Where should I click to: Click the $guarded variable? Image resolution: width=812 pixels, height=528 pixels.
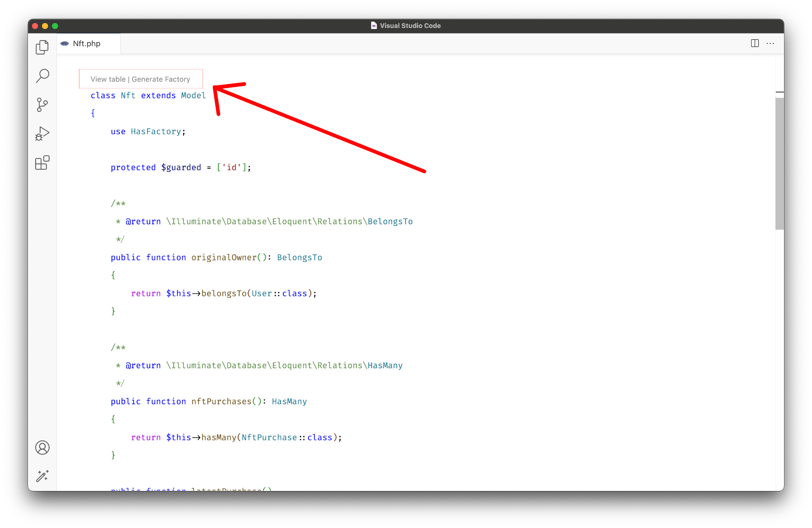coord(181,167)
